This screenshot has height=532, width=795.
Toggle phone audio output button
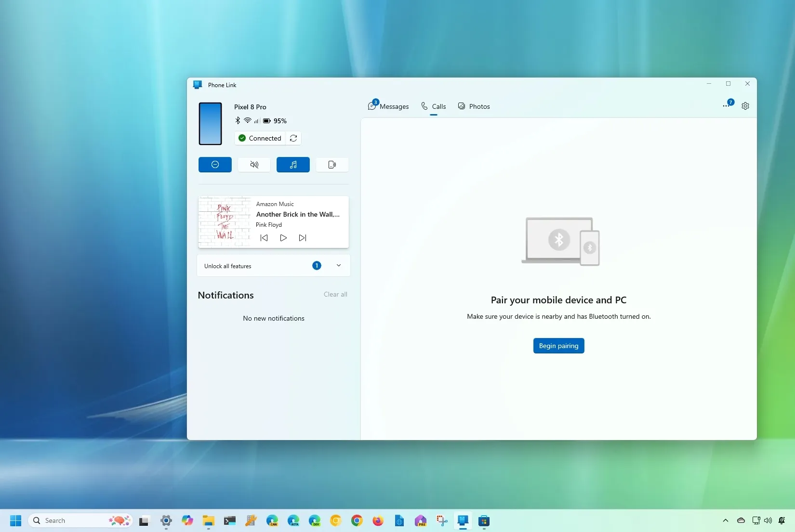(x=332, y=165)
